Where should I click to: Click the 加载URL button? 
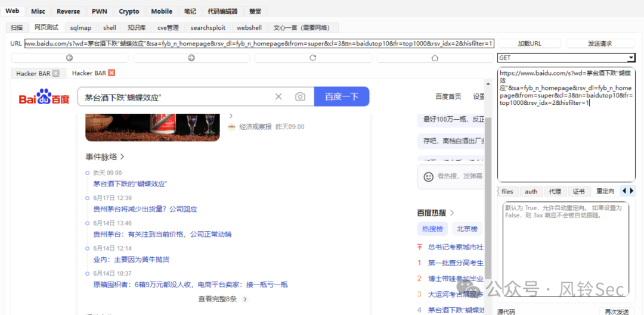(x=530, y=43)
